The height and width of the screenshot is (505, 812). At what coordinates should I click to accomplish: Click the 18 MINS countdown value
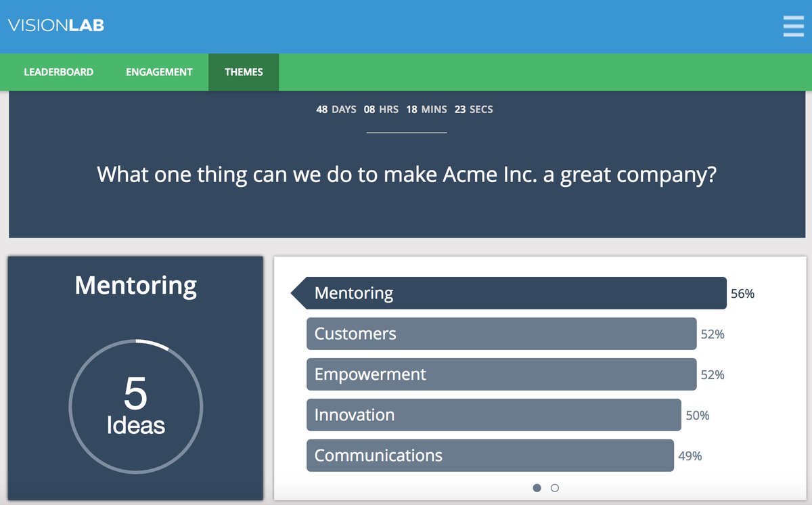426,109
